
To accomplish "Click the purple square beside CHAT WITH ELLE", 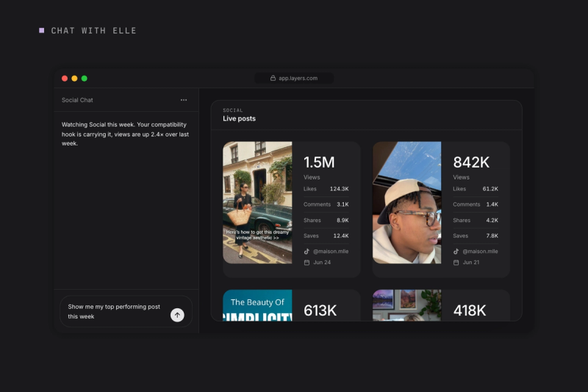I will 42,30.
